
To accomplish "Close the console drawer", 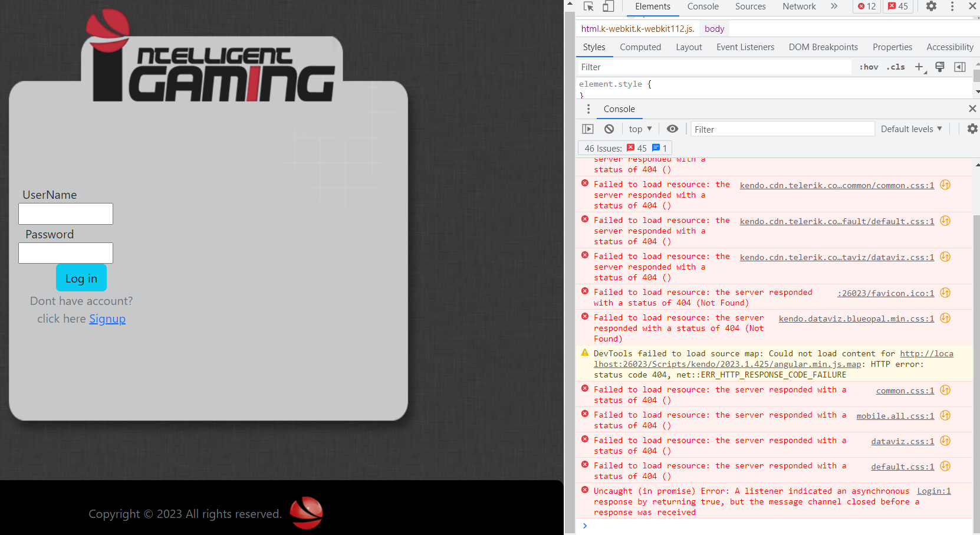I will point(972,109).
